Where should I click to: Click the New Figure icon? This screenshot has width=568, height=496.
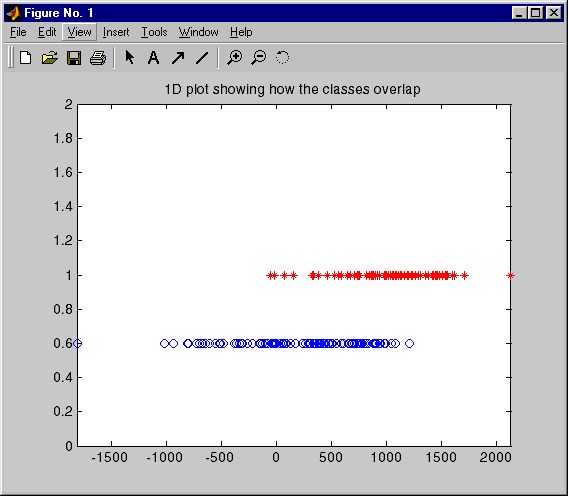pos(25,58)
